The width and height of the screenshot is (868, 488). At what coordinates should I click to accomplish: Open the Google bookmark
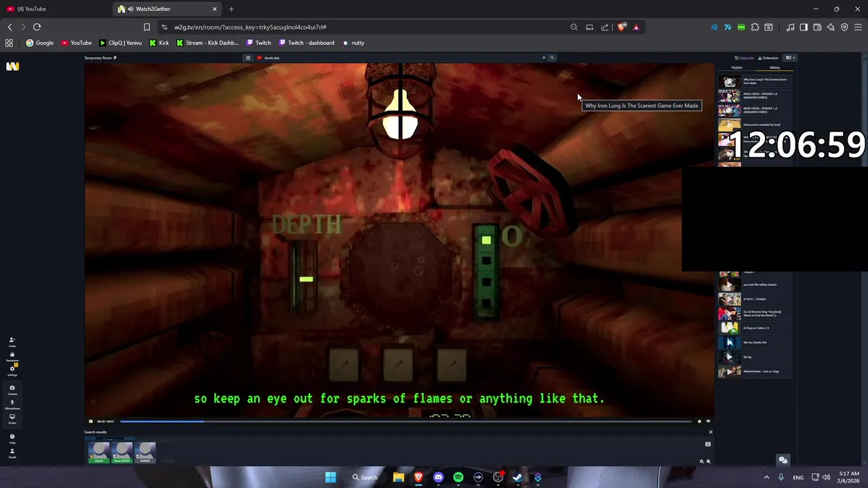pos(40,43)
